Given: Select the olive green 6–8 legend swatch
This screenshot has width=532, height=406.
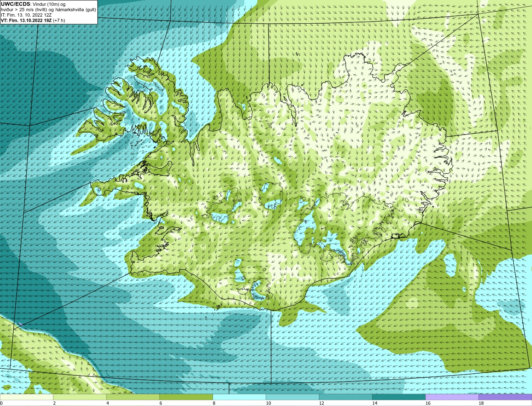Looking at the screenshot, I should [186, 397].
